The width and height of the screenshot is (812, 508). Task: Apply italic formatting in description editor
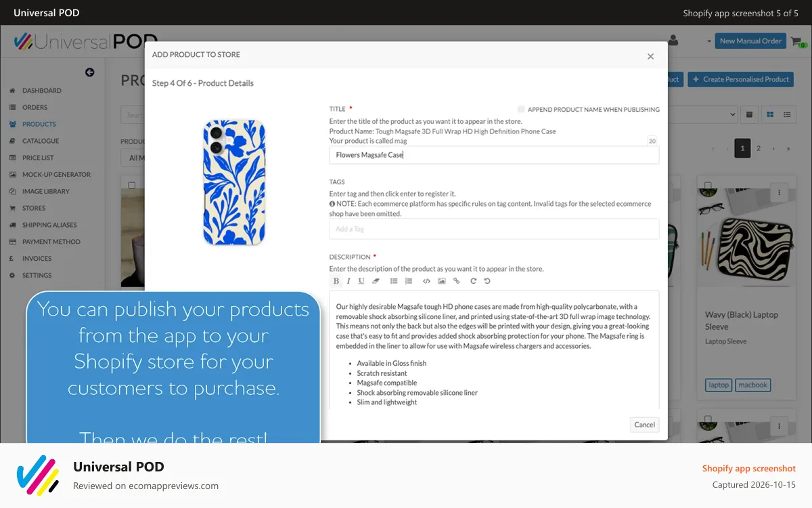(x=348, y=281)
